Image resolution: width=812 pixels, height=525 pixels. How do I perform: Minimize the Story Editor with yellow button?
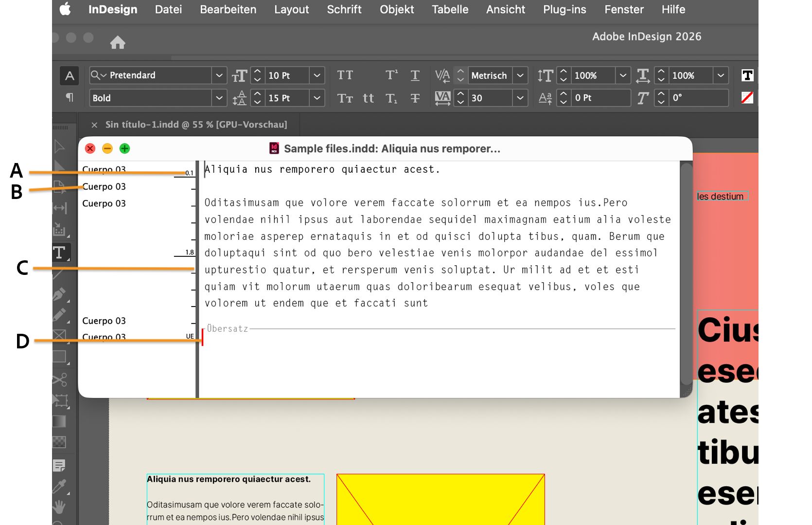click(107, 148)
